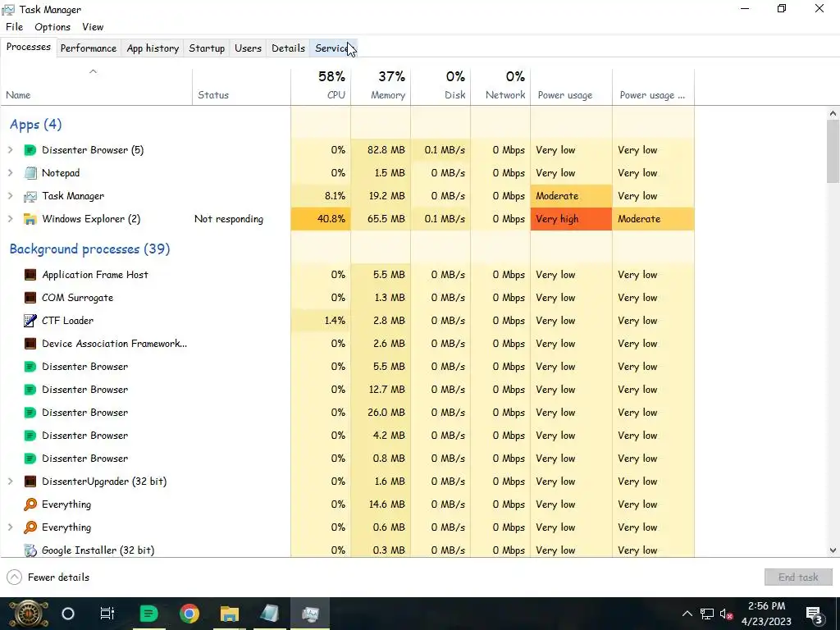Click the Task Manager taskbar button
840x630 pixels.
(310, 614)
